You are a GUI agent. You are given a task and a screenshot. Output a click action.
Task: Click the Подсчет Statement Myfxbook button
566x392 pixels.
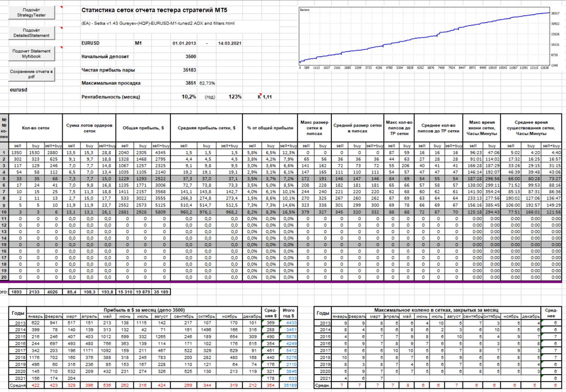tap(32, 54)
